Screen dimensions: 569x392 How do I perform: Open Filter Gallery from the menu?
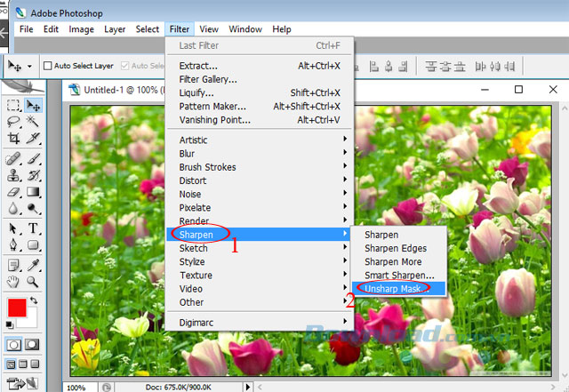click(208, 79)
